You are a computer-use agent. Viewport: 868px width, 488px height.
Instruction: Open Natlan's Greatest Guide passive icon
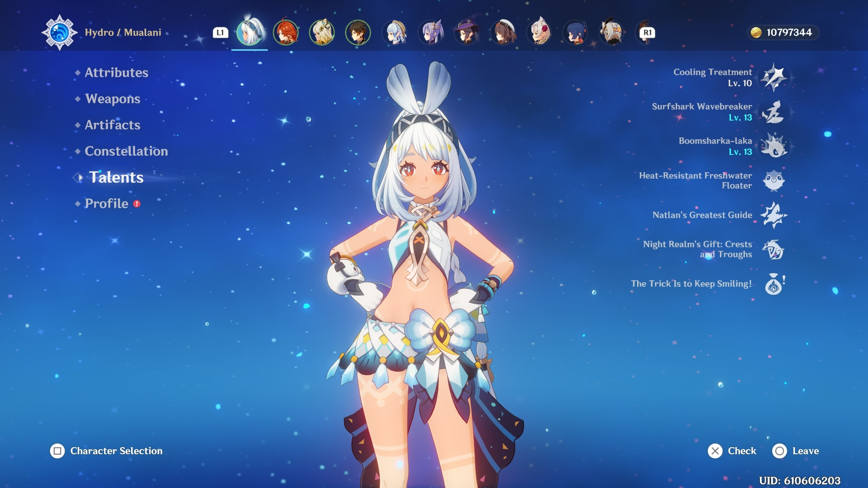(x=774, y=215)
